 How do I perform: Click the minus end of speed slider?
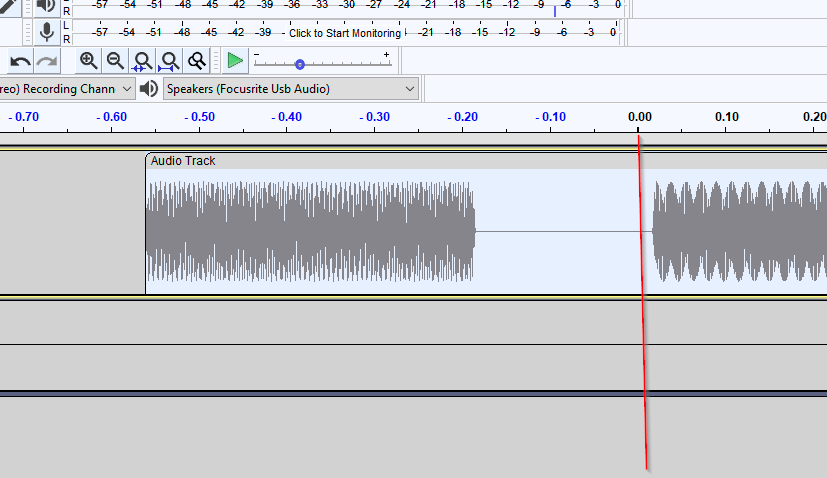257,55
